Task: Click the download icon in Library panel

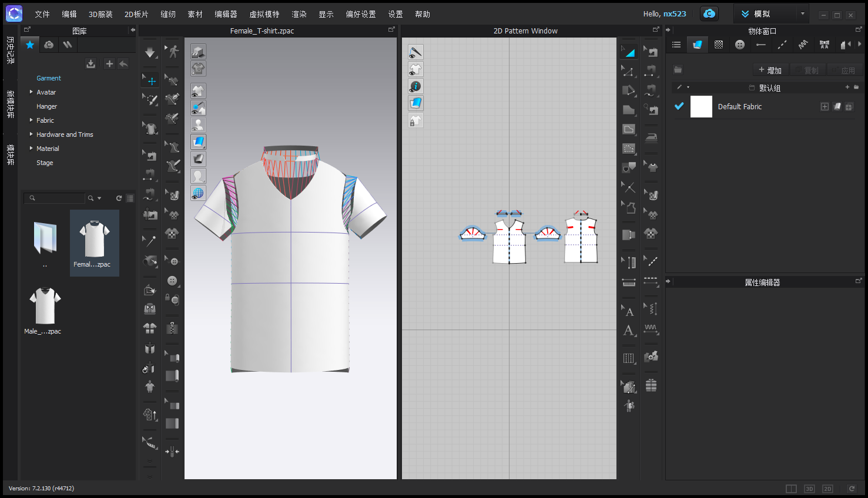Action: [91, 63]
